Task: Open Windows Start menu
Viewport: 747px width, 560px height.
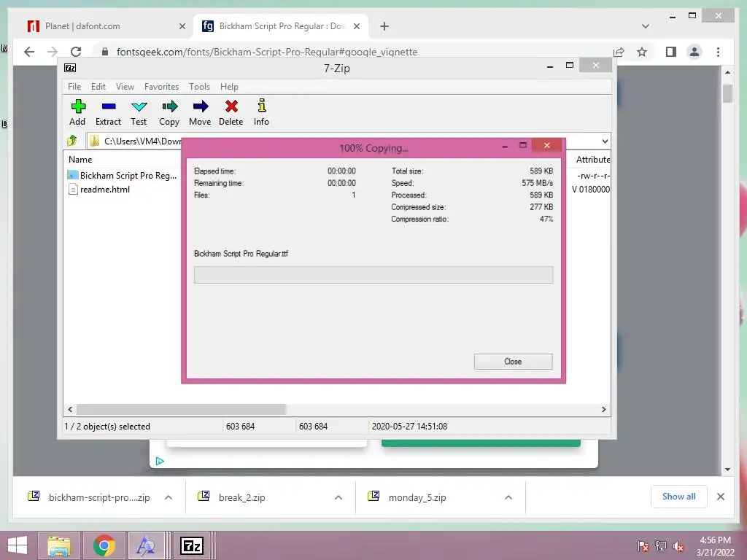Action: [x=18, y=545]
